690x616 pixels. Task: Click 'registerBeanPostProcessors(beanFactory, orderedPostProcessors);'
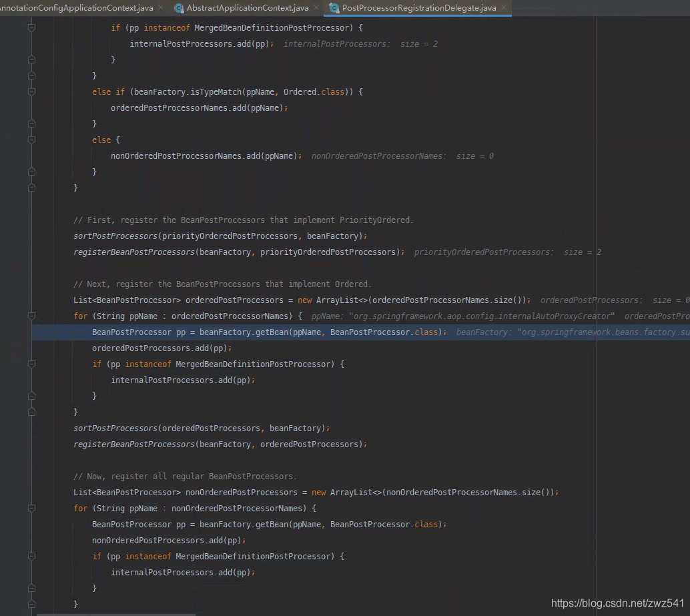220,444
